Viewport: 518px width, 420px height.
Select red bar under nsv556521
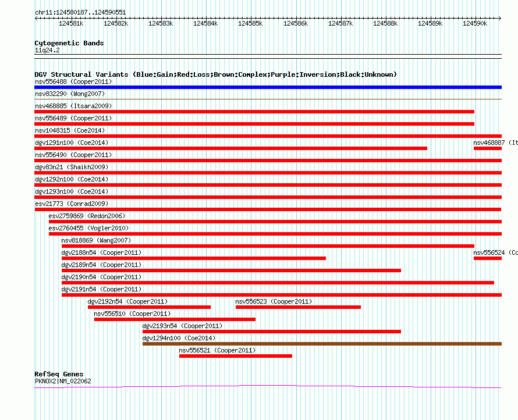[x=236, y=356]
